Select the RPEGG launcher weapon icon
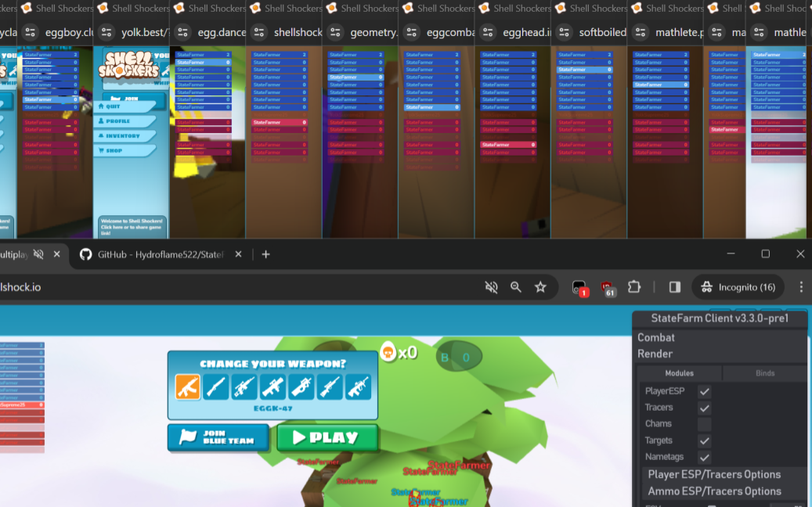This screenshot has width=812, height=507. [273, 387]
